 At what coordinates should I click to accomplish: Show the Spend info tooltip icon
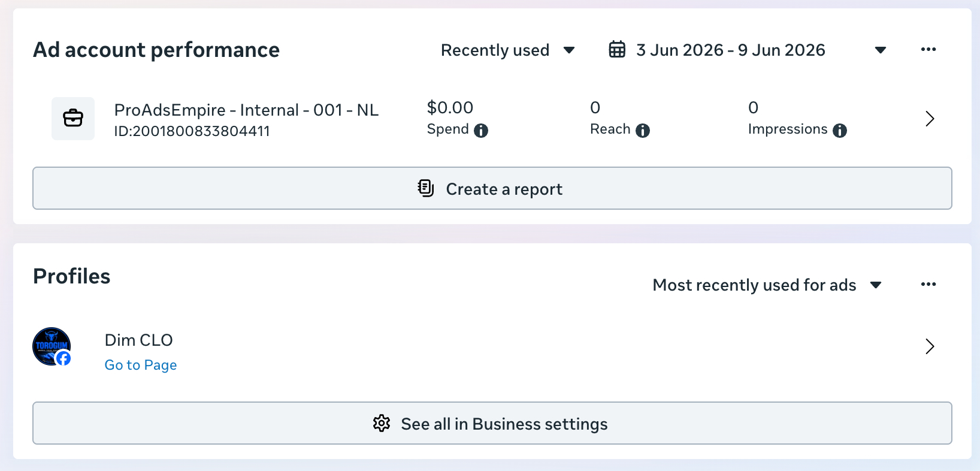(x=481, y=131)
